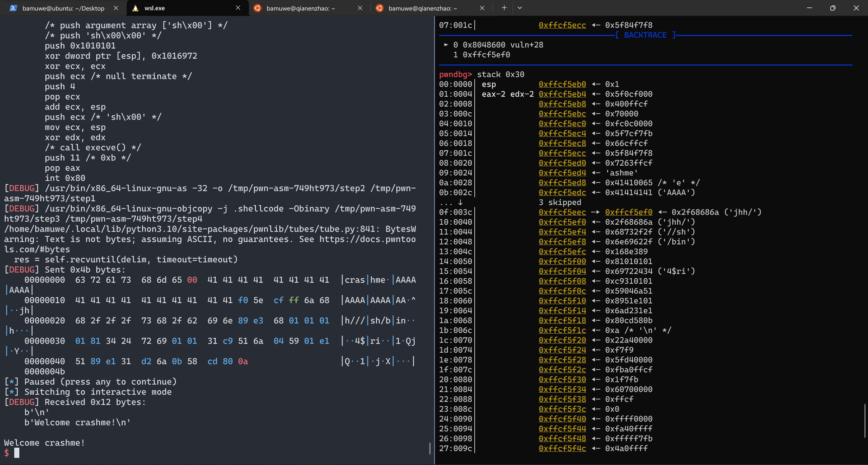868x465 pixels.
Task: Expand the new-tab profile dropdown
Action: tap(520, 8)
